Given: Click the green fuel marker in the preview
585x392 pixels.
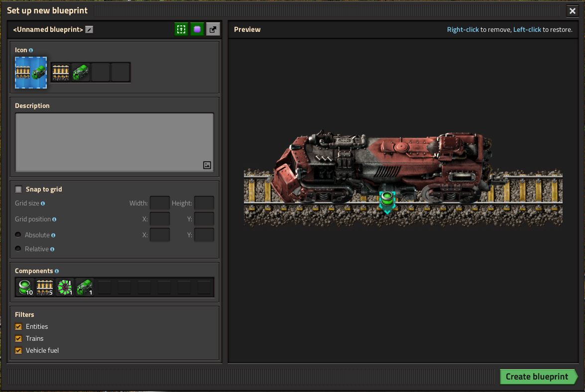Looking at the screenshot, I should coord(387,202).
